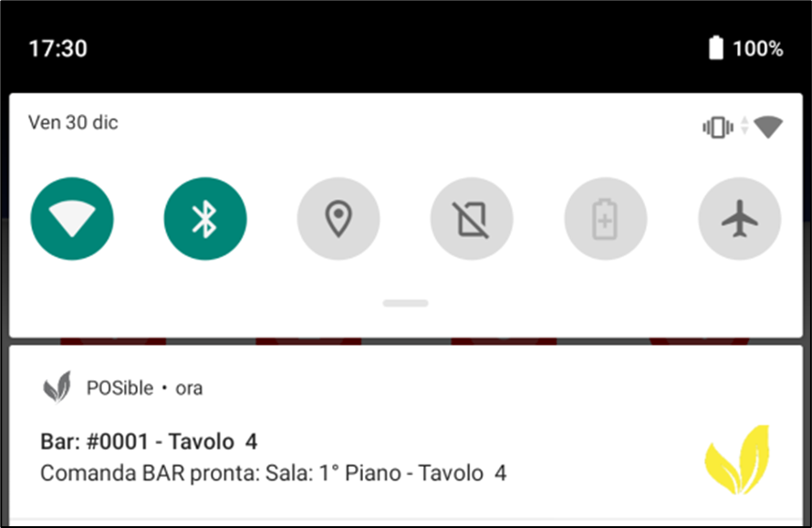
Task: Tap the 100% battery percentage text
Action: [757, 48]
